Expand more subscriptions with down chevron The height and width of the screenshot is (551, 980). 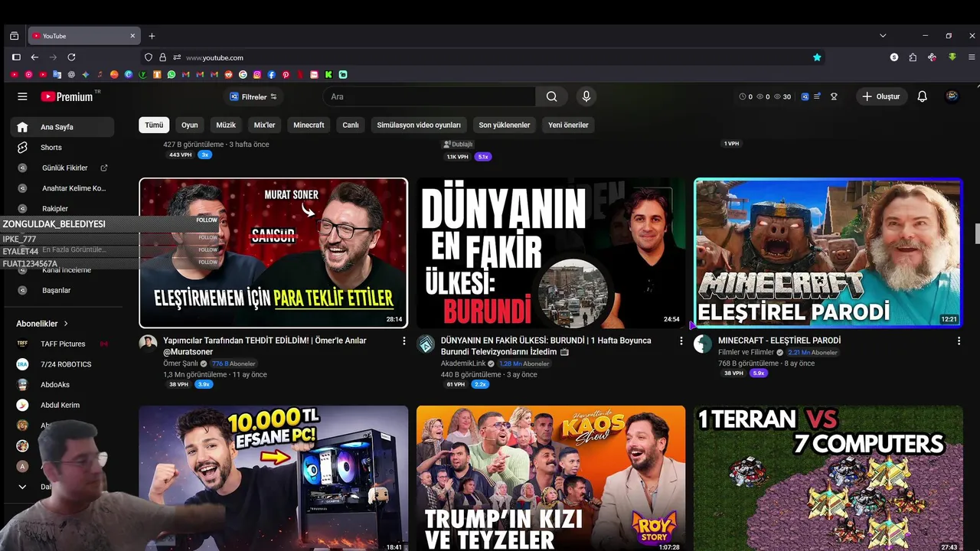(22, 487)
